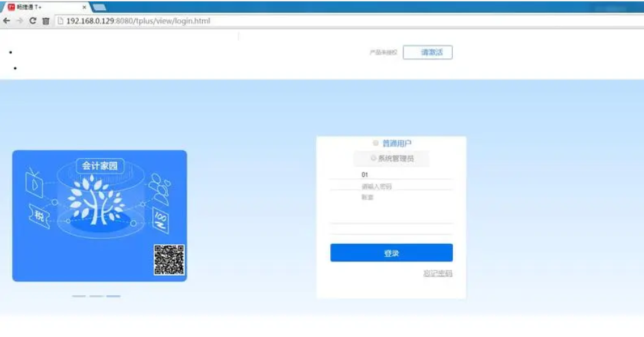The height and width of the screenshot is (337, 644).
Task: Click the icon right of the reload button
Action: click(46, 21)
